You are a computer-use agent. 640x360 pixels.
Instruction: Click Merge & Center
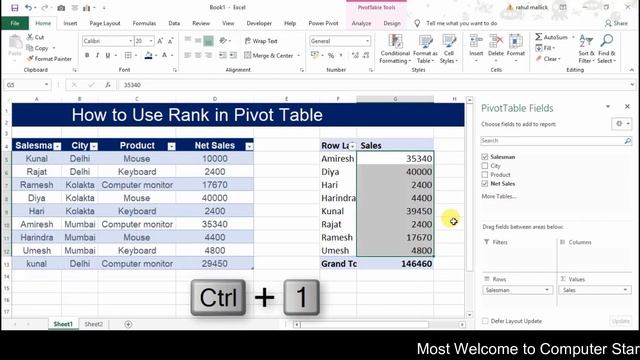[269, 55]
